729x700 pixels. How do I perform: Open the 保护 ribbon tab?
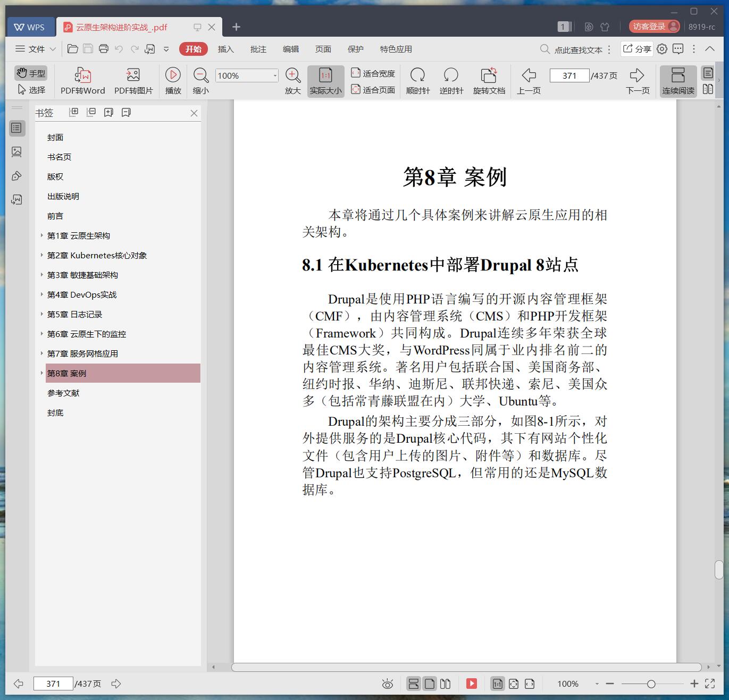pyautogui.click(x=355, y=49)
